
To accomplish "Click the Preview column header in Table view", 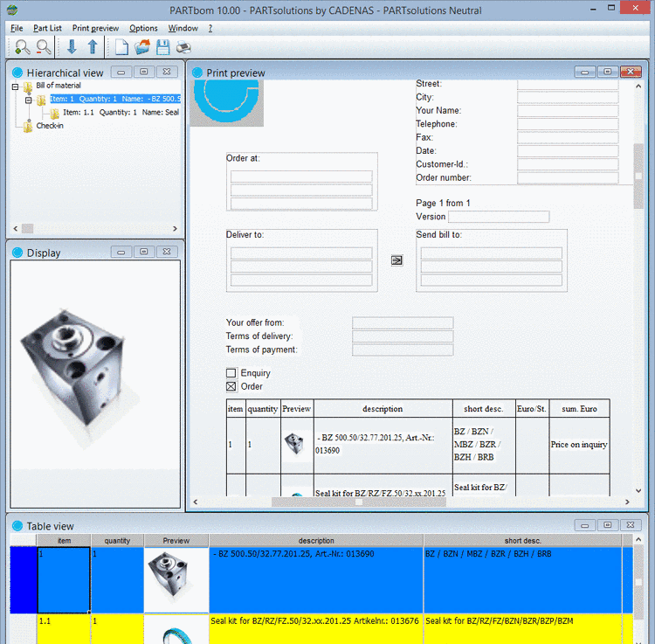I will 176,540.
